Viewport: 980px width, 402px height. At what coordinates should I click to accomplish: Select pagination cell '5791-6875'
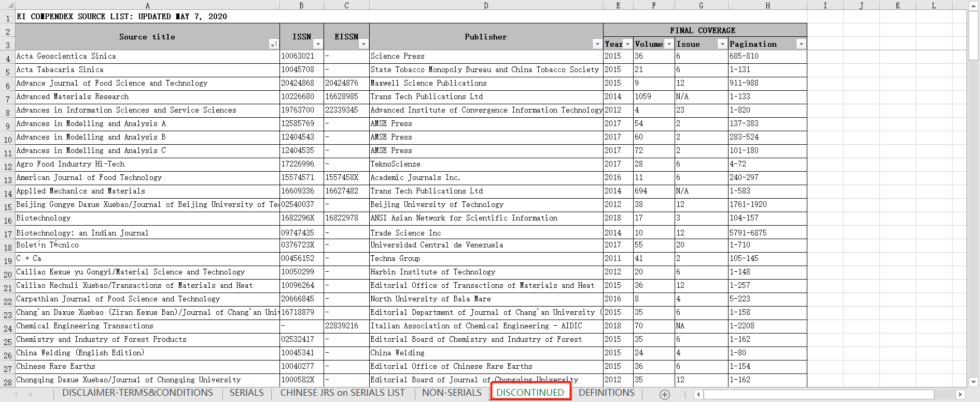point(767,232)
